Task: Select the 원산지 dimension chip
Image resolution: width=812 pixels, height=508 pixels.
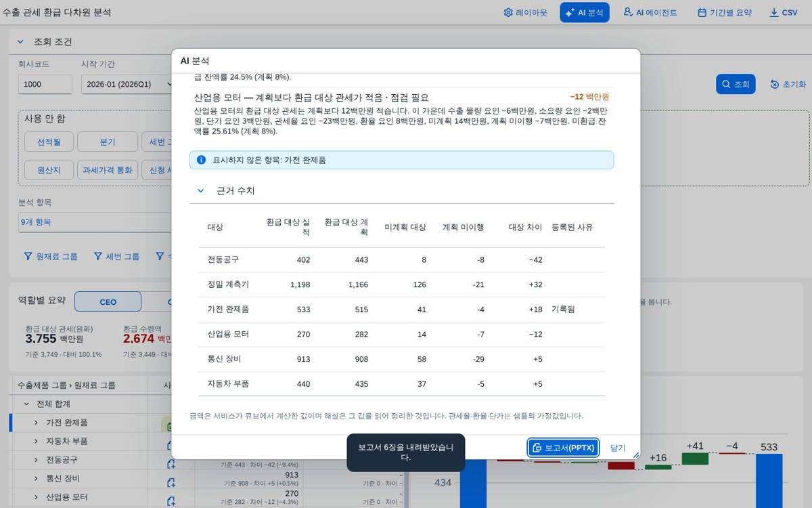Action: 49,169
